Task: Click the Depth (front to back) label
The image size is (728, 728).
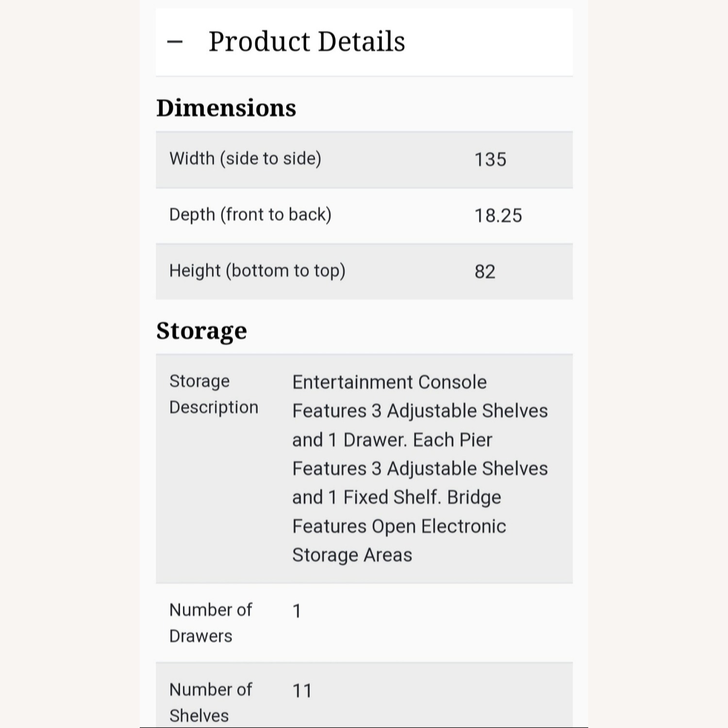Action: point(250,215)
